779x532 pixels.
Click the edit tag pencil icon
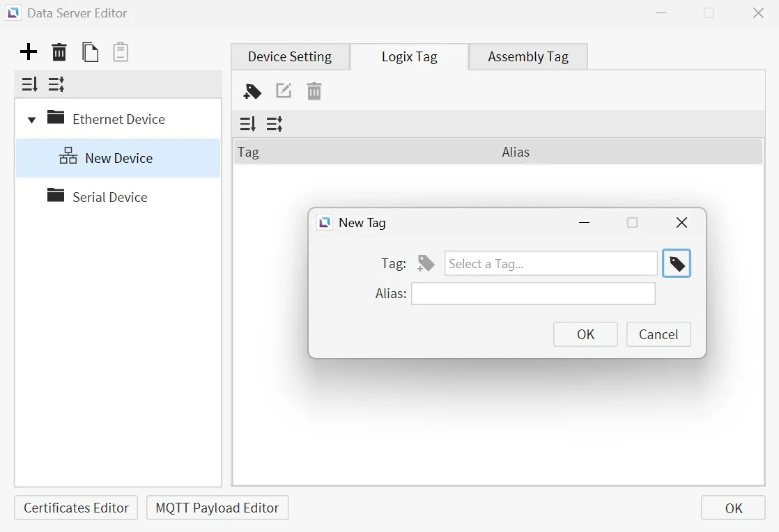[x=284, y=91]
